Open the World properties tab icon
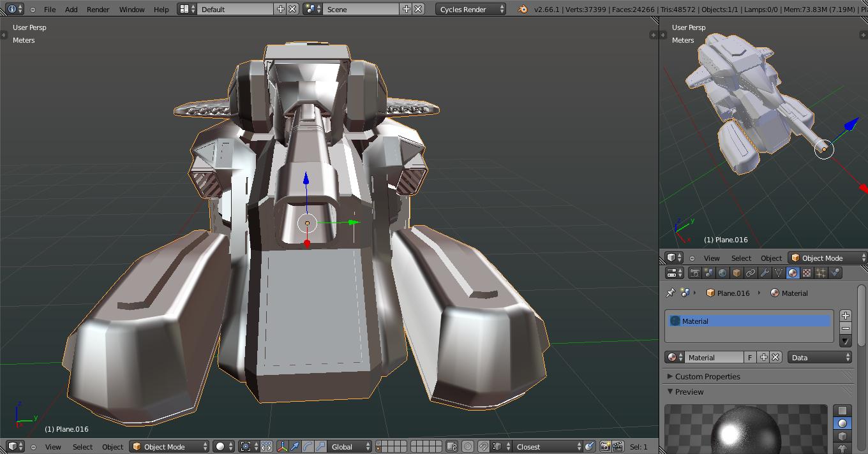The image size is (868, 454). point(722,273)
